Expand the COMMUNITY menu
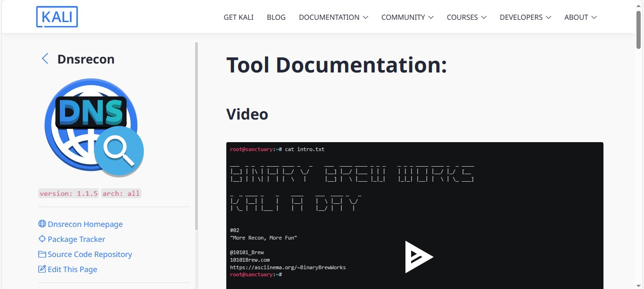Screen dimensions: 644x289 coord(407,17)
